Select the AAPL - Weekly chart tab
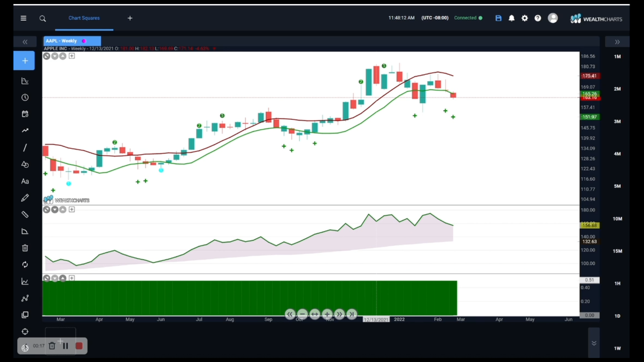The image size is (644, 362). (72, 41)
